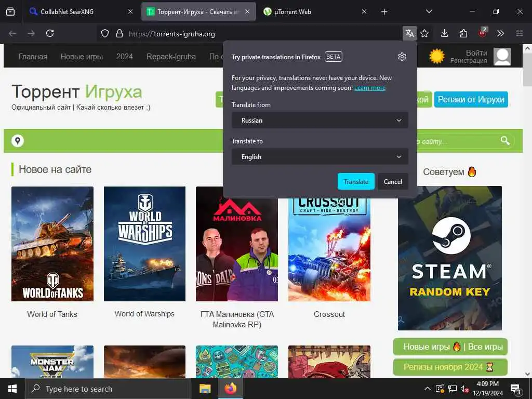
Task: Select the Торрент-Игруха tab
Action: (198, 11)
